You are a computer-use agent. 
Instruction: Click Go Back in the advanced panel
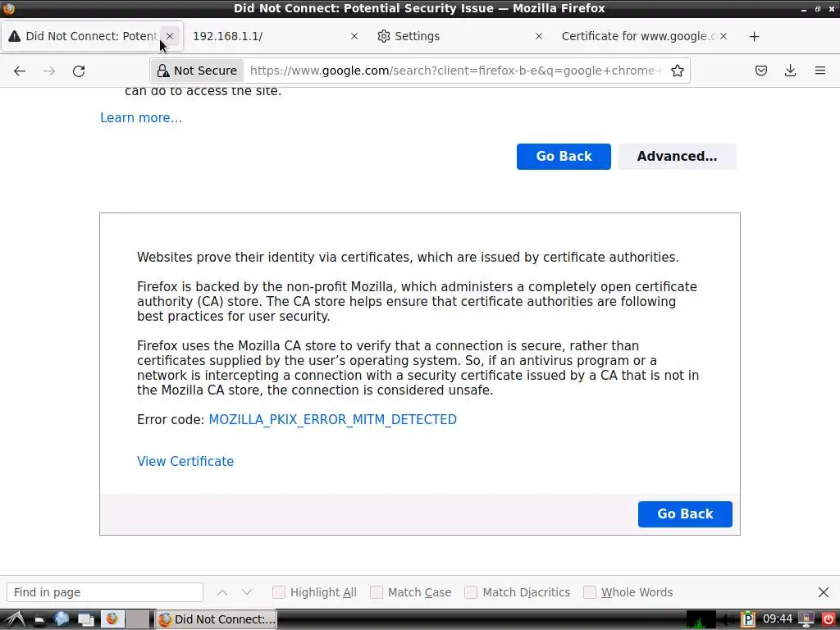pyautogui.click(x=685, y=514)
